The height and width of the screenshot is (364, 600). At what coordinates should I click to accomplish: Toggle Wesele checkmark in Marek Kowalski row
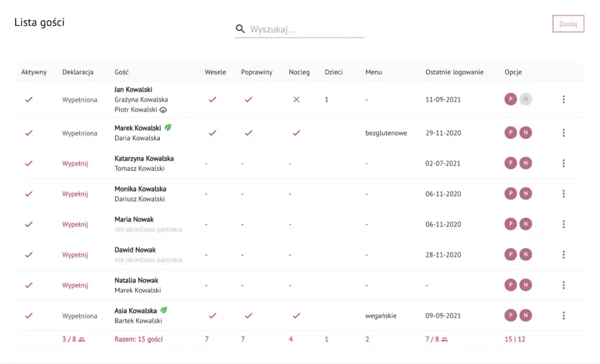point(213,133)
